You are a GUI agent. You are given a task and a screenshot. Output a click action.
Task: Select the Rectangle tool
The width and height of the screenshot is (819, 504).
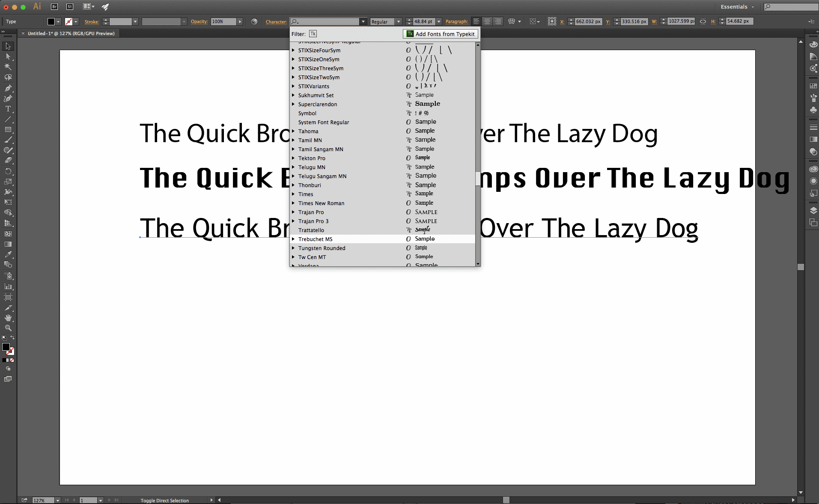[x=8, y=130]
